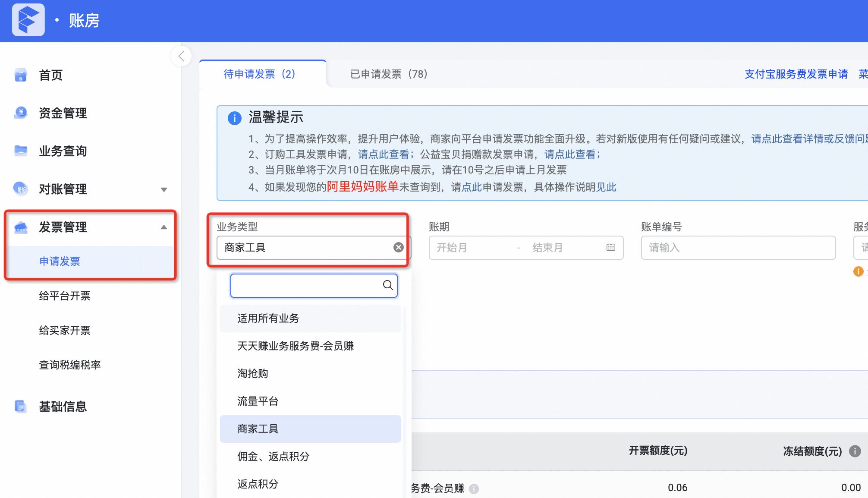Open 查询税编税率 submenu item
This screenshot has width=868, height=498.
[x=70, y=365]
